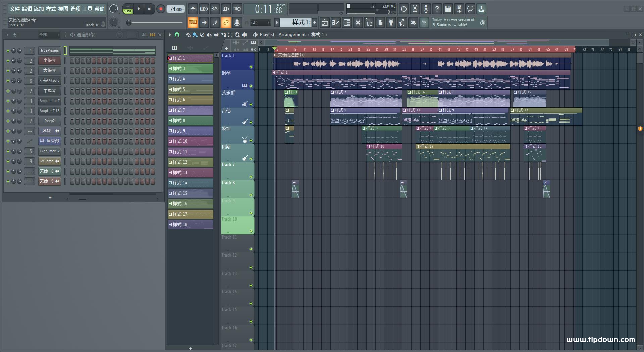Mute the Deep2 channel

tap(8, 121)
